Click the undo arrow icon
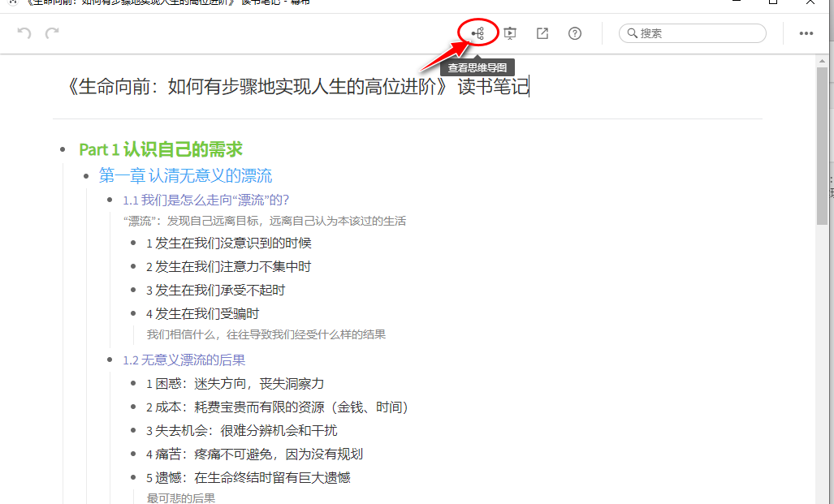The image size is (834, 504). [x=24, y=33]
